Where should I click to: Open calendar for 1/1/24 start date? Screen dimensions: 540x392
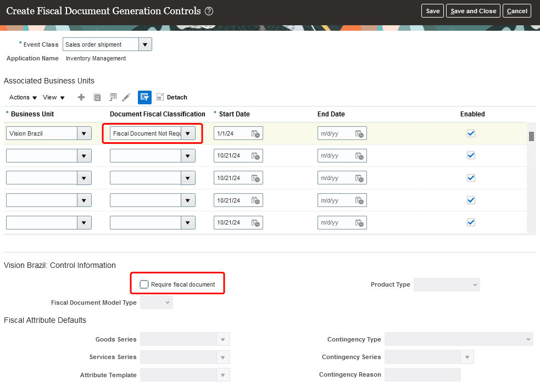[255, 133]
